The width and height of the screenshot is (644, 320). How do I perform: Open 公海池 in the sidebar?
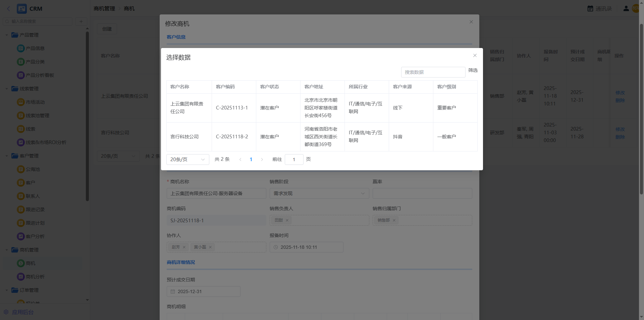tap(33, 169)
